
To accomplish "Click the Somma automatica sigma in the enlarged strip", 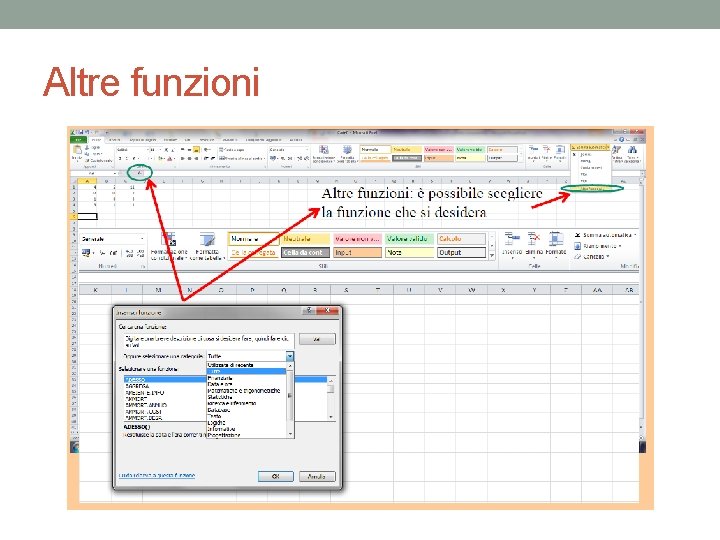I will point(578,235).
